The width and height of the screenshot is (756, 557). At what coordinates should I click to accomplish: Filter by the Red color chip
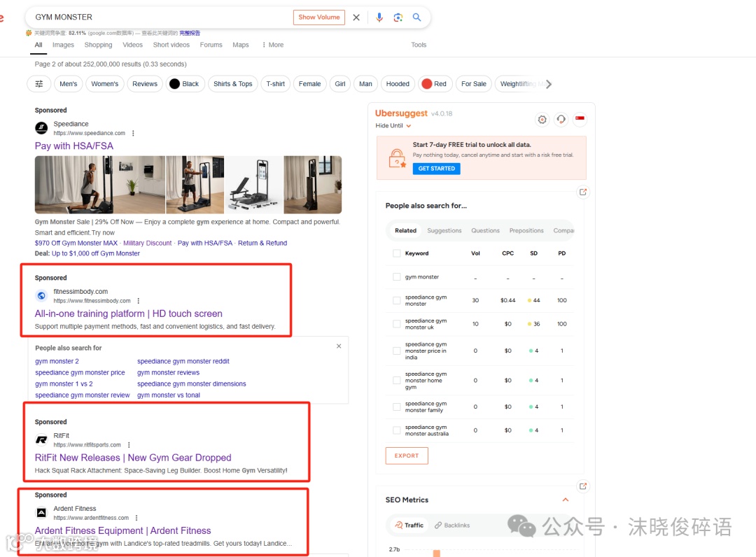435,84
